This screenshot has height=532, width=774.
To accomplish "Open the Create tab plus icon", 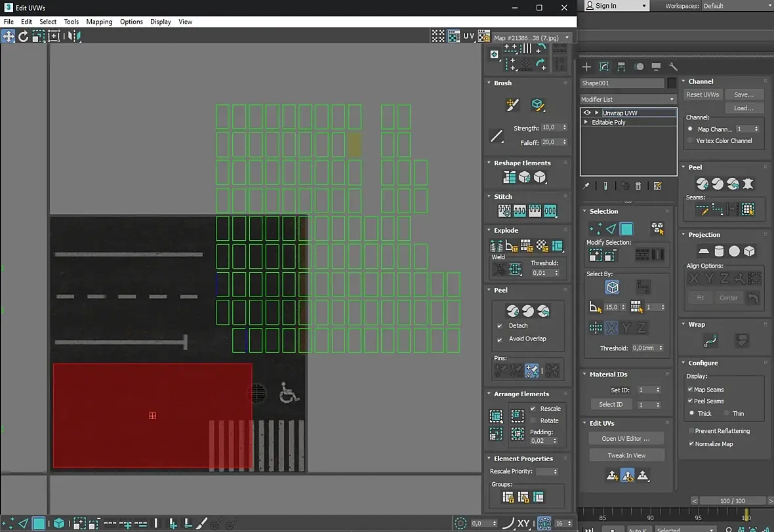I will 586,67.
